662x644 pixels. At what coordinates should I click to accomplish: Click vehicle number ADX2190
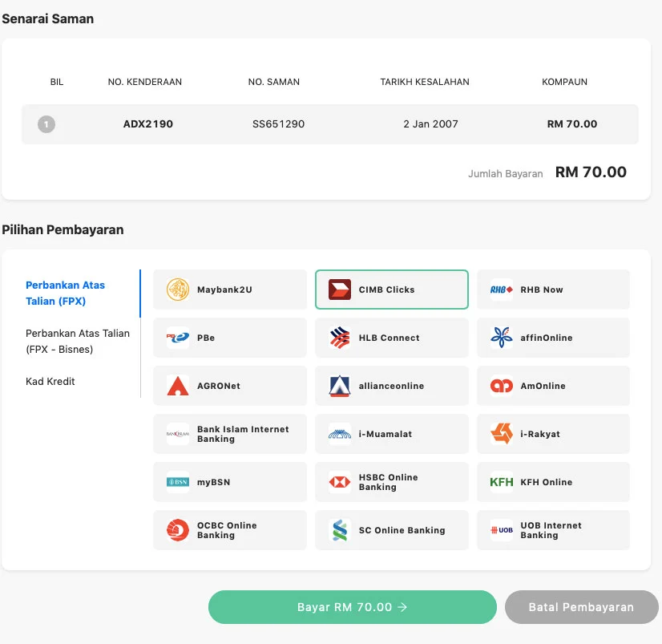(x=148, y=124)
